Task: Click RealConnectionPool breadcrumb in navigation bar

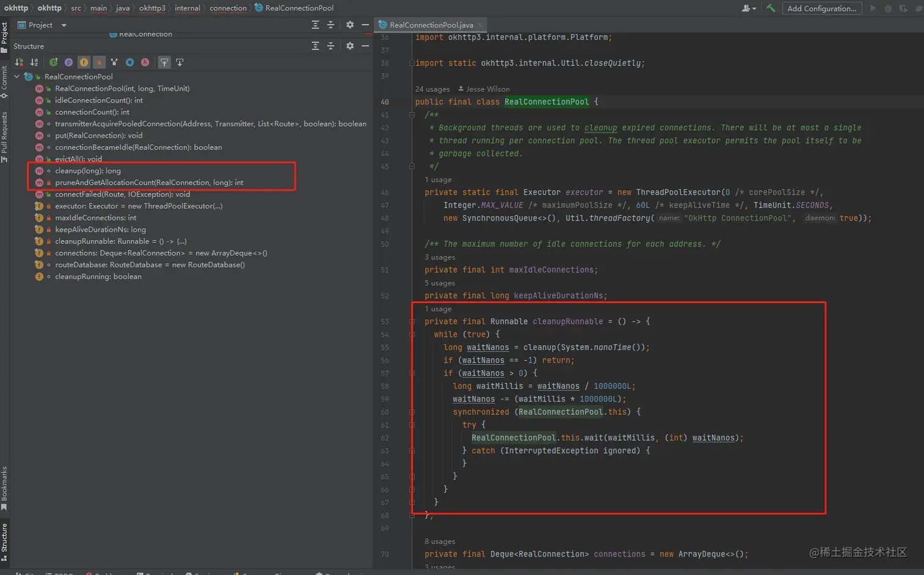Action: coord(295,8)
